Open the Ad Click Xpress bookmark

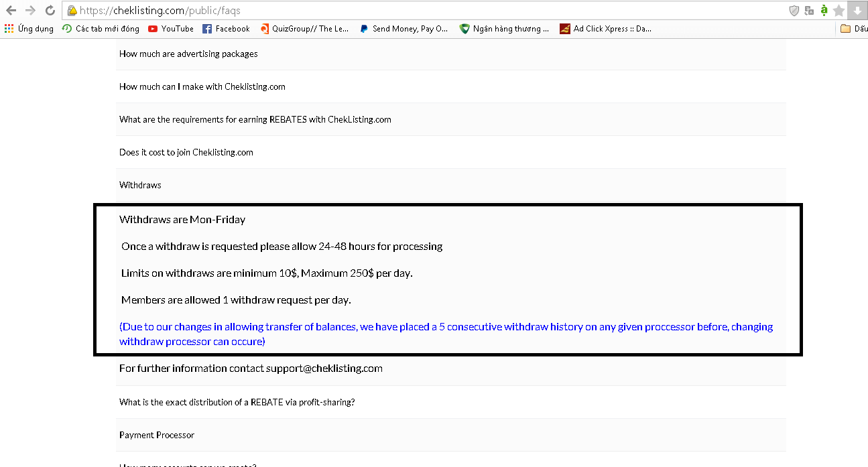605,29
